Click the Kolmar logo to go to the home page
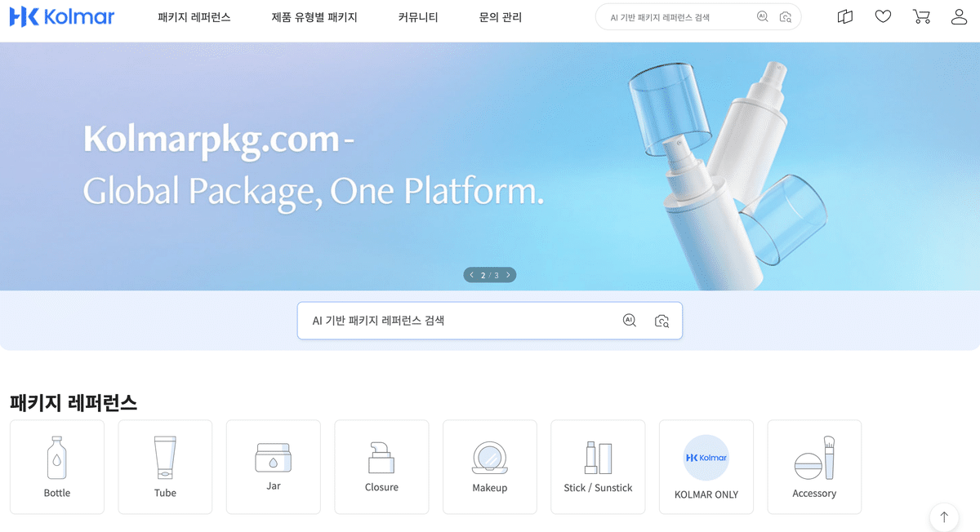This screenshot has width=980, height=532. [x=62, y=16]
